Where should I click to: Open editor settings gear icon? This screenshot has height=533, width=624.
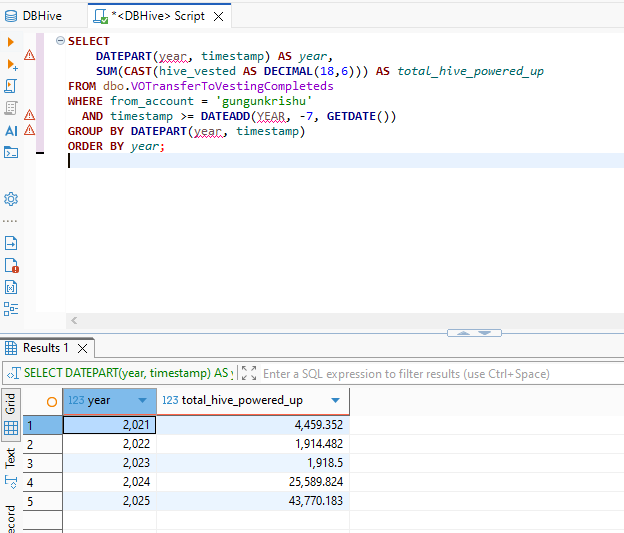pyautogui.click(x=11, y=198)
